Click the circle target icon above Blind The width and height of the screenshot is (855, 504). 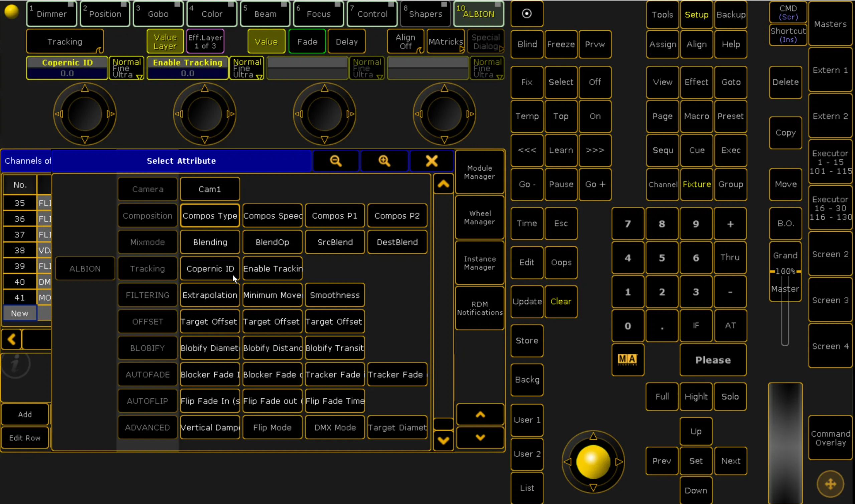click(526, 14)
